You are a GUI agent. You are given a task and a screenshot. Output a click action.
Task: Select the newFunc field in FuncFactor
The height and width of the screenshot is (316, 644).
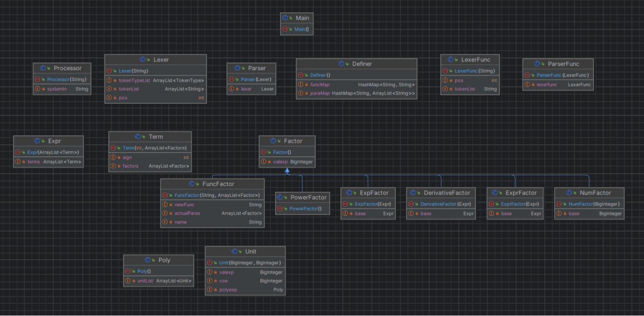[x=212, y=205]
